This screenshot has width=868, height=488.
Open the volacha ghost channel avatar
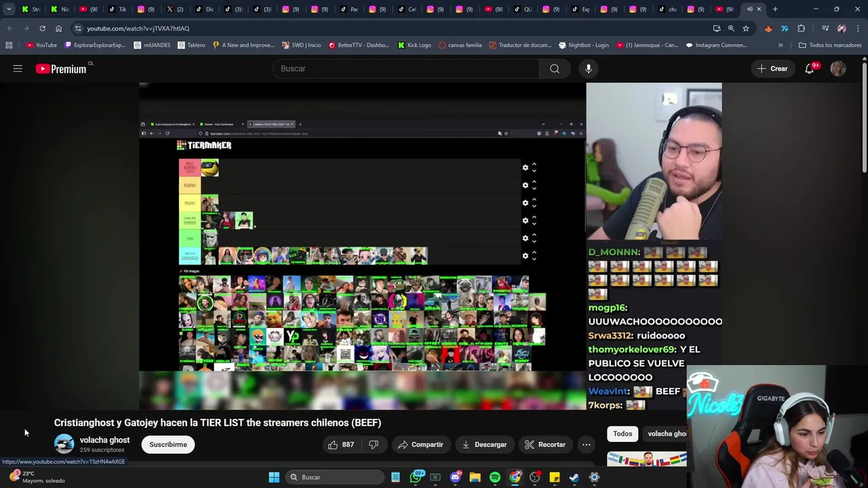(x=64, y=445)
